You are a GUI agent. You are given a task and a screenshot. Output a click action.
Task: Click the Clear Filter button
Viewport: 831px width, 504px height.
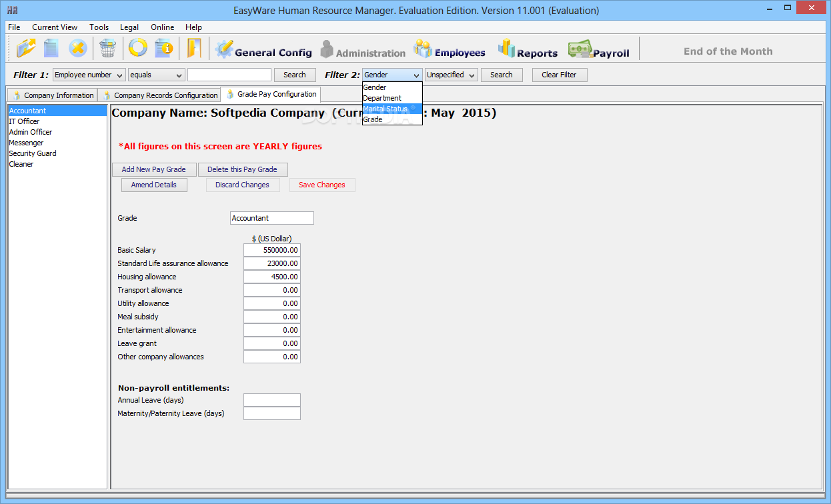tap(559, 75)
